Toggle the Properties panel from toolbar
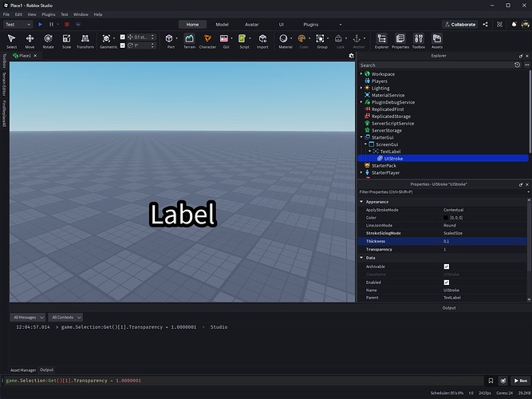532x399 pixels. [x=400, y=41]
